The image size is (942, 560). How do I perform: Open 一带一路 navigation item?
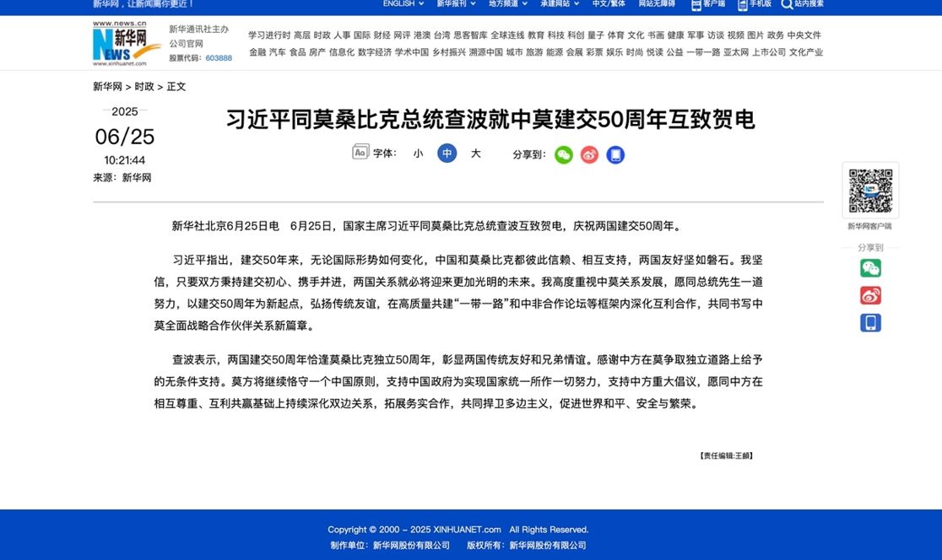pyautogui.click(x=703, y=52)
